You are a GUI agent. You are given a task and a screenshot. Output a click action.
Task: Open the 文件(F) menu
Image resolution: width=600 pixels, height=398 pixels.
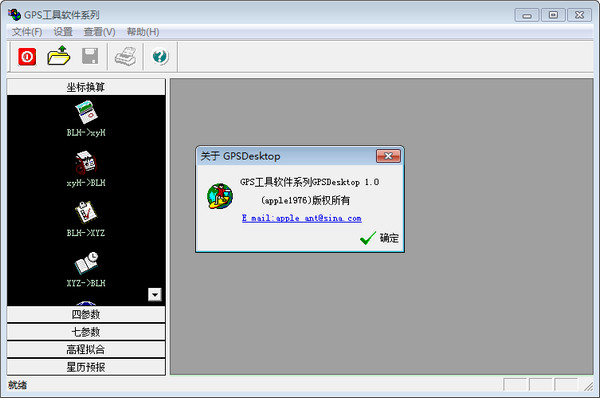(x=27, y=32)
